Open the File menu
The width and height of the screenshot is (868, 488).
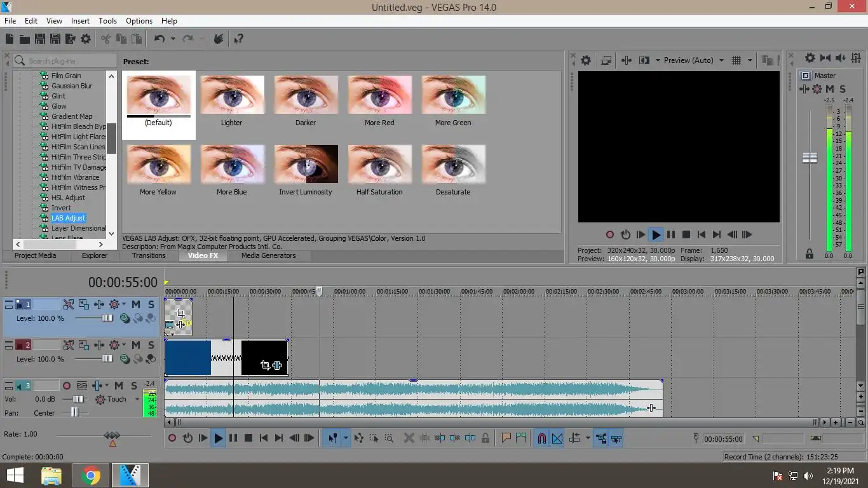[10, 21]
